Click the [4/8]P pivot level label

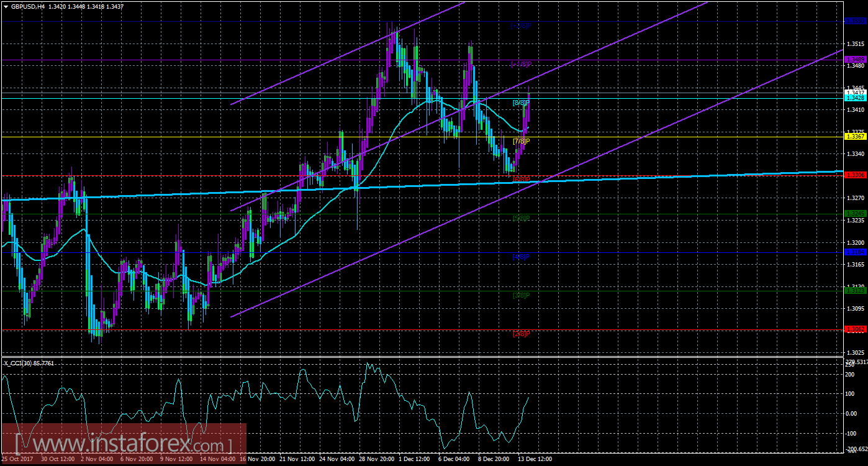click(520, 257)
